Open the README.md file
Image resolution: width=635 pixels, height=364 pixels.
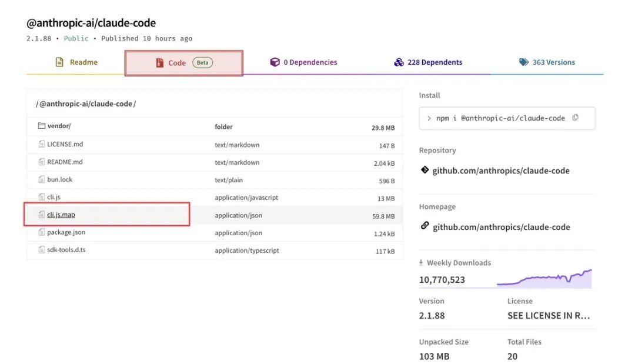65,162
